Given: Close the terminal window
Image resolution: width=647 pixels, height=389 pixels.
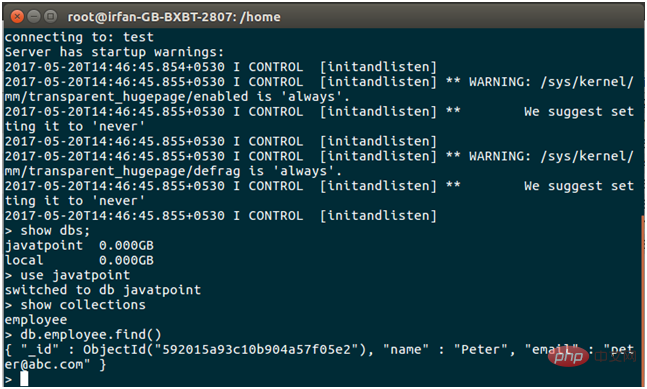Looking at the screenshot, I should 17,17.
